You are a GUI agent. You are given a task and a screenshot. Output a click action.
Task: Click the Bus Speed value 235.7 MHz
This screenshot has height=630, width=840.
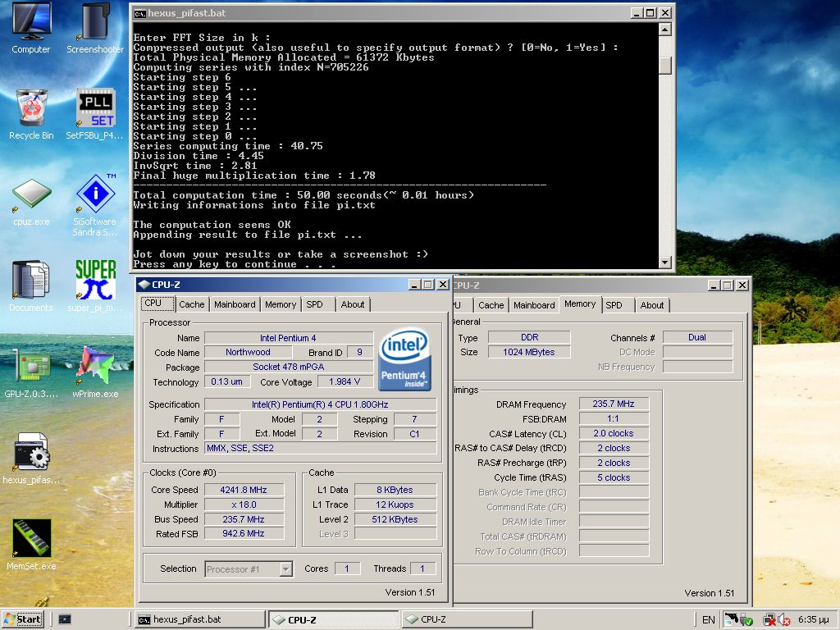[x=244, y=519]
